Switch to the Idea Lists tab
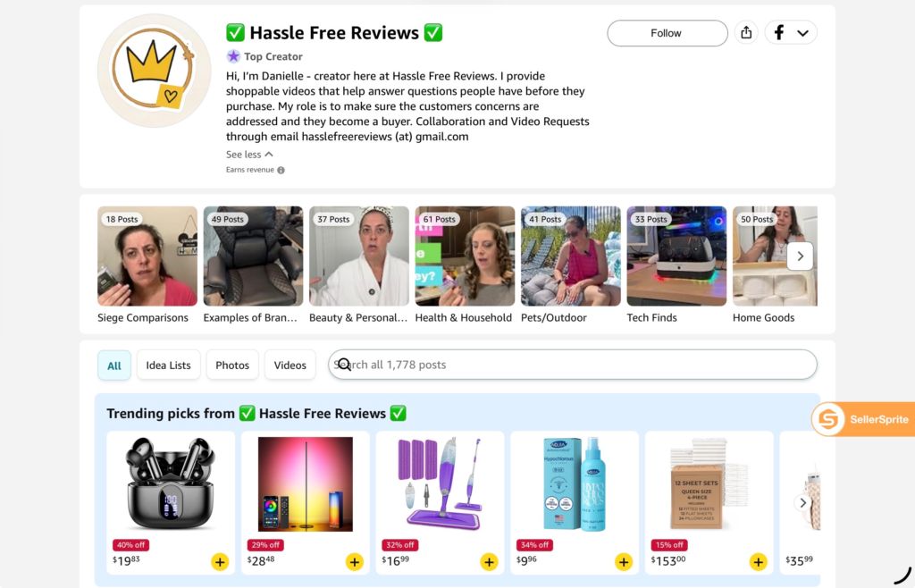The image size is (915, 588). [x=168, y=365]
